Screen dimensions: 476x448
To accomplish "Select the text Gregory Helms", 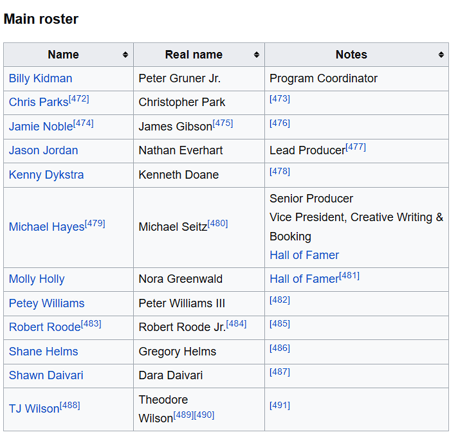I will click(178, 352).
